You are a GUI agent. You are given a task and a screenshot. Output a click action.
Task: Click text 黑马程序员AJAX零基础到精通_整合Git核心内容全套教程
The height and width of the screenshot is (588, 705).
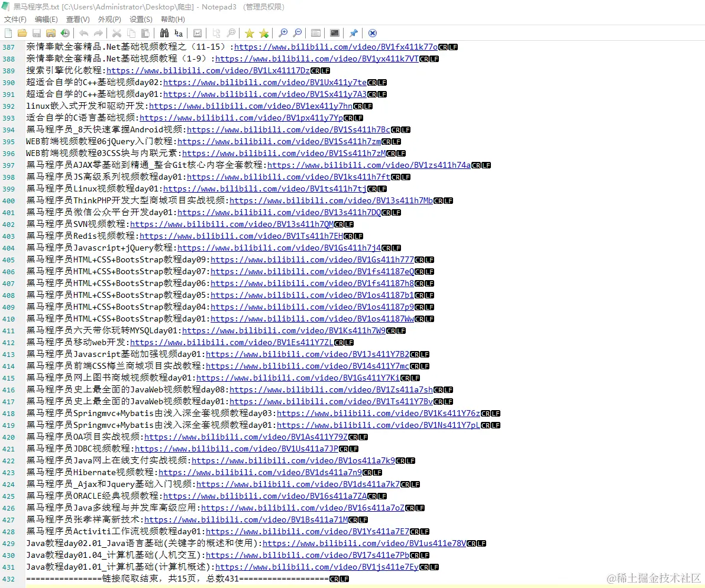tap(144, 165)
